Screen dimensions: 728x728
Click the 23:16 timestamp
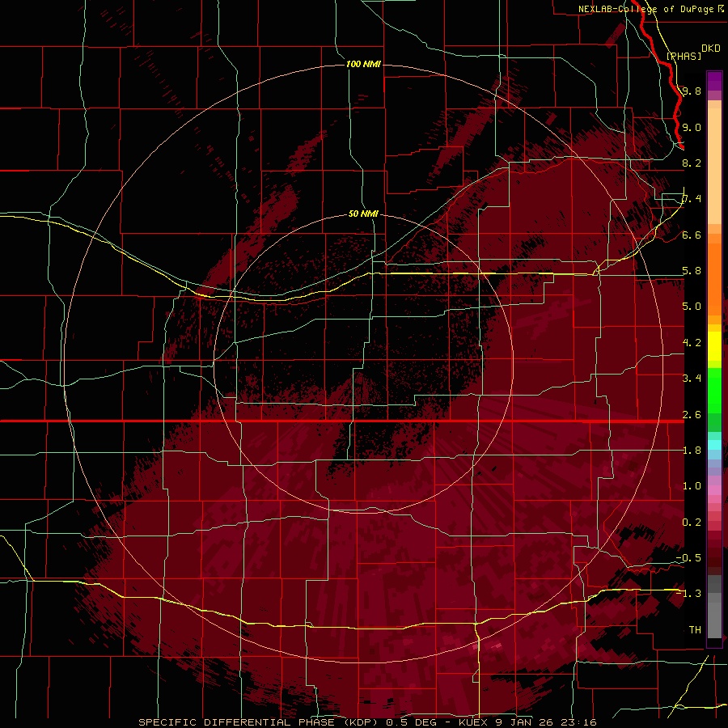tap(578, 722)
